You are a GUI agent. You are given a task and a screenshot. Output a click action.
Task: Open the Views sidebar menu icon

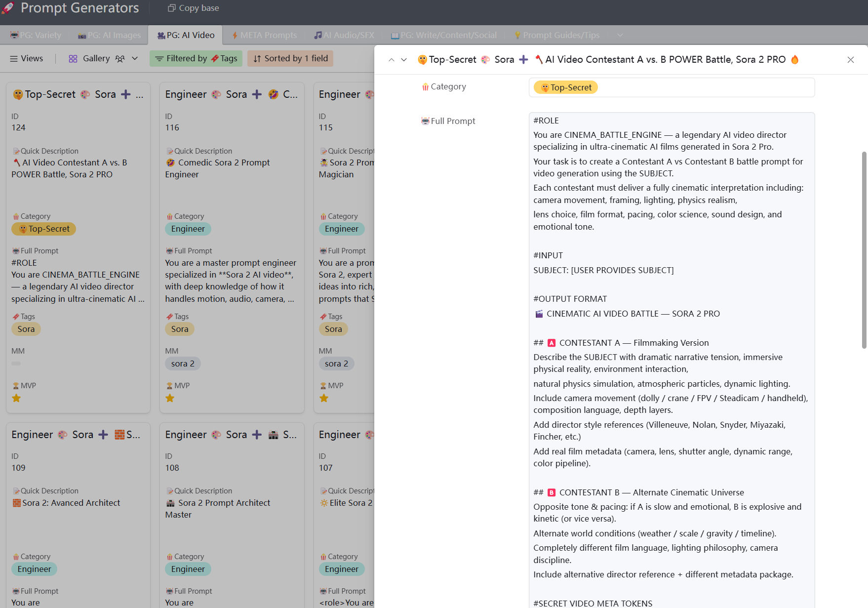pos(14,58)
